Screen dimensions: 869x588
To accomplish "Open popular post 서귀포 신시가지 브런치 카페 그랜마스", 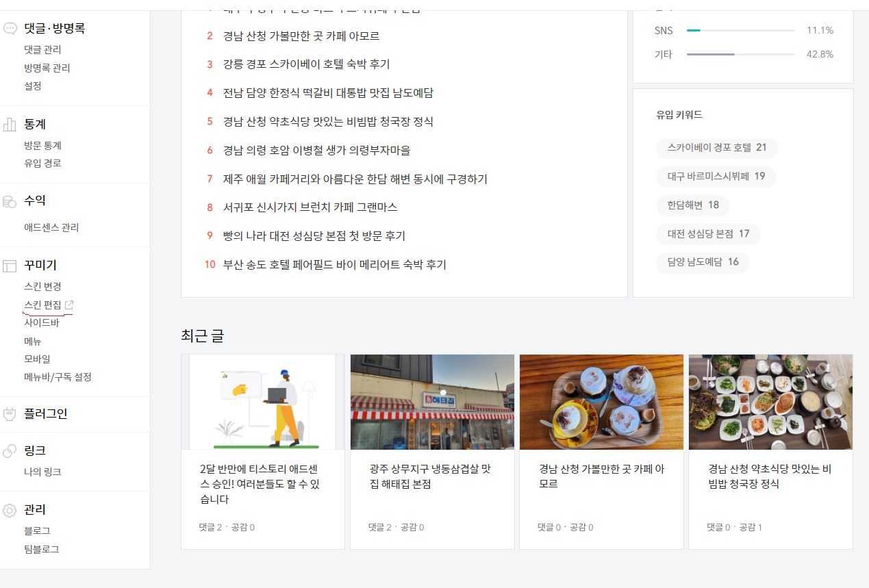I will pos(310,207).
